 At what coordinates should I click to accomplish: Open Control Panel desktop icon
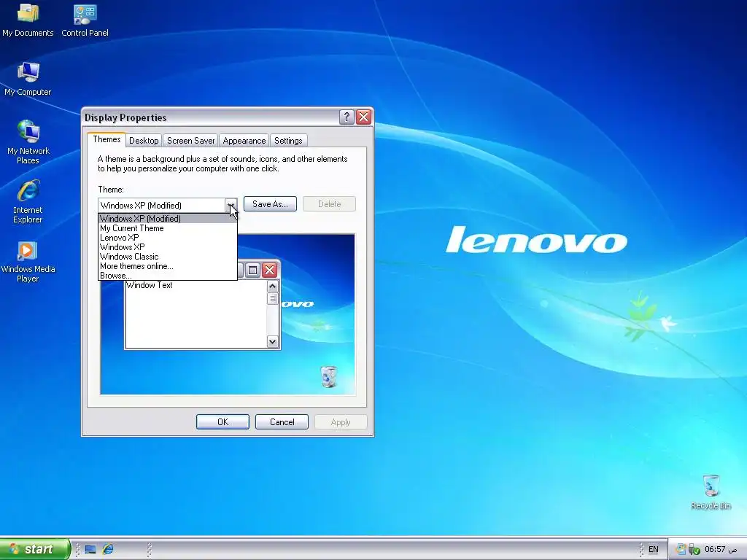coord(85,20)
